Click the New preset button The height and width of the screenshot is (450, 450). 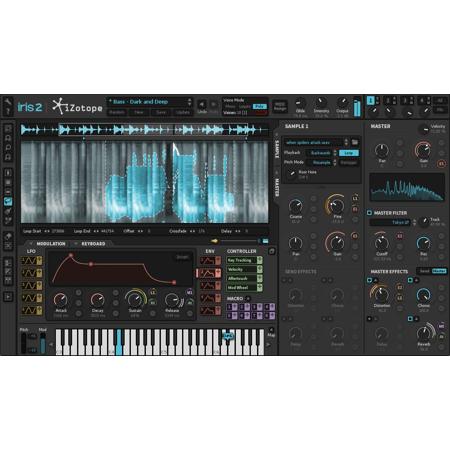(139, 112)
